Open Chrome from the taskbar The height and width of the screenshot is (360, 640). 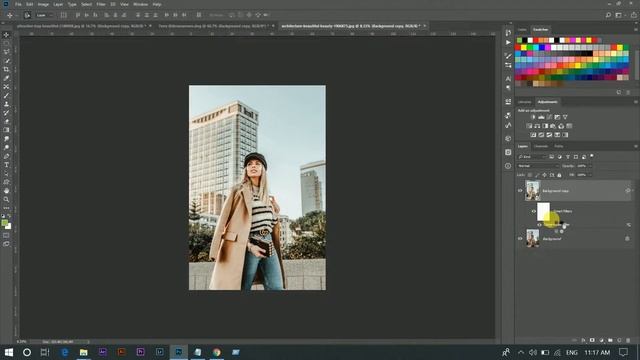pyautogui.click(x=216, y=352)
